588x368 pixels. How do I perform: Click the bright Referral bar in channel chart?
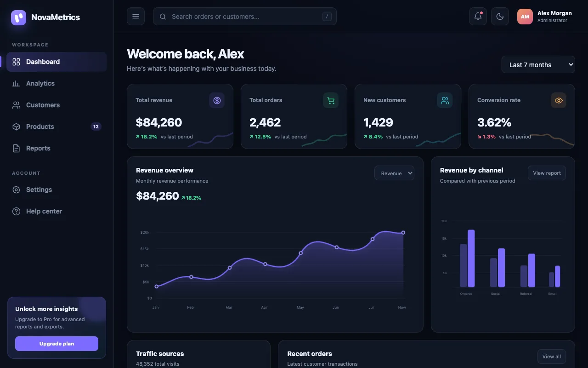pos(531,270)
